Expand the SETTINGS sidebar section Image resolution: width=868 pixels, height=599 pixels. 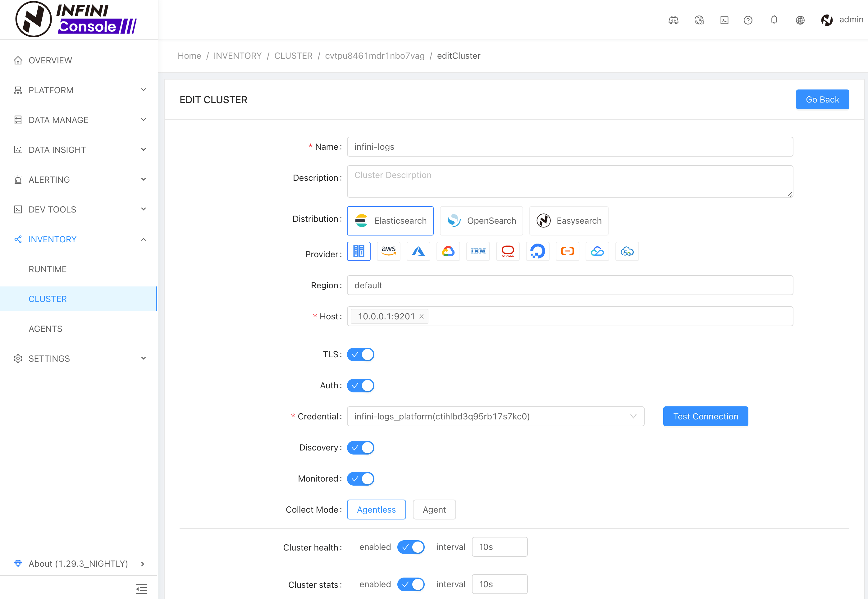pos(79,359)
